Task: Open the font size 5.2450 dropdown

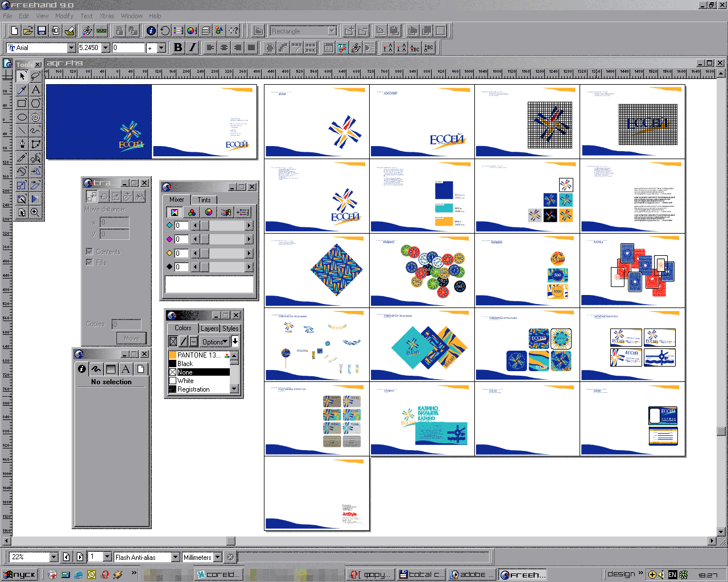Action: point(105,48)
